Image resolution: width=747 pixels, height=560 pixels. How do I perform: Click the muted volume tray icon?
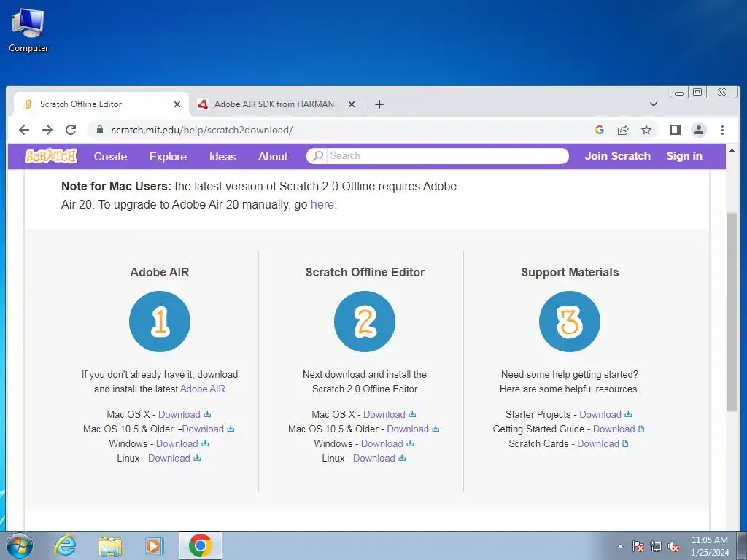[x=673, y=546]
